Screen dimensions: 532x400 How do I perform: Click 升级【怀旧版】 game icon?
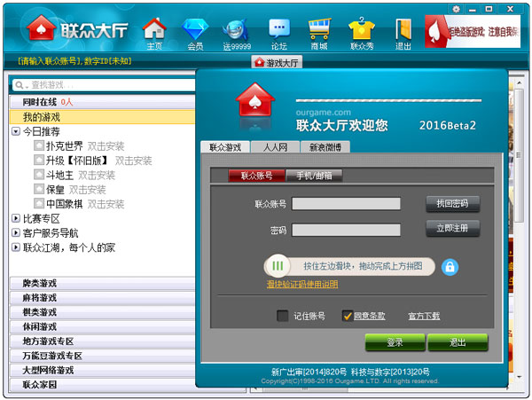pos(39,161)
